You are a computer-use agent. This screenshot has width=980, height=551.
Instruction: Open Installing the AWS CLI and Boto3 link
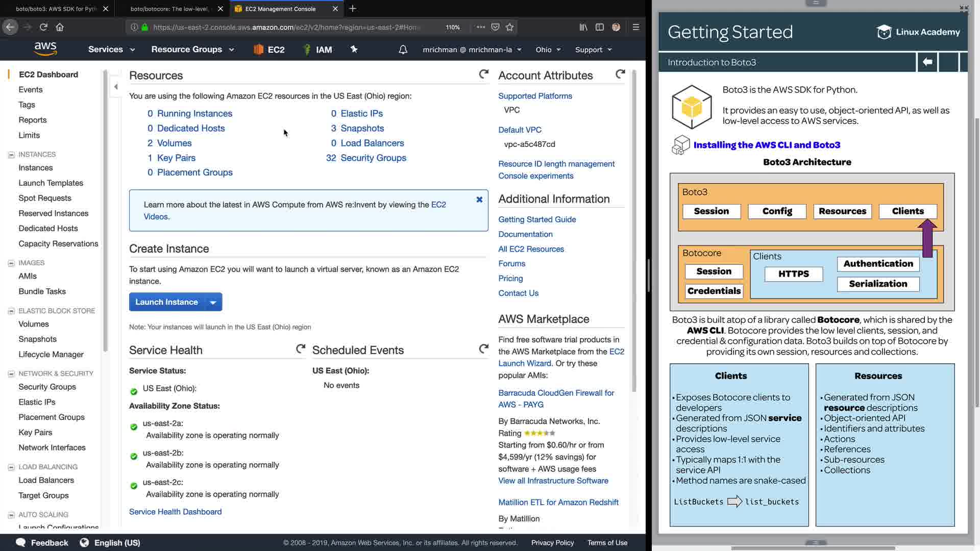(x=767, y=145)
